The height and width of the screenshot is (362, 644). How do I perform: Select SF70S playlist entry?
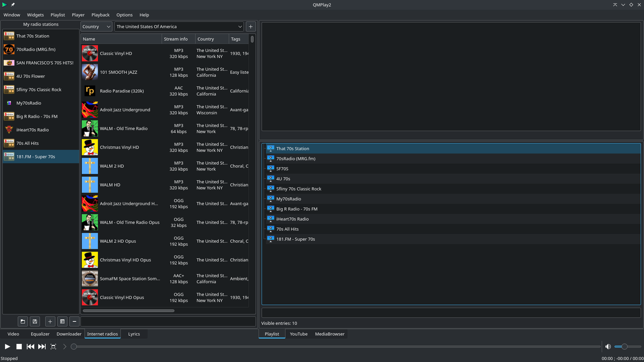pos(451,168)
